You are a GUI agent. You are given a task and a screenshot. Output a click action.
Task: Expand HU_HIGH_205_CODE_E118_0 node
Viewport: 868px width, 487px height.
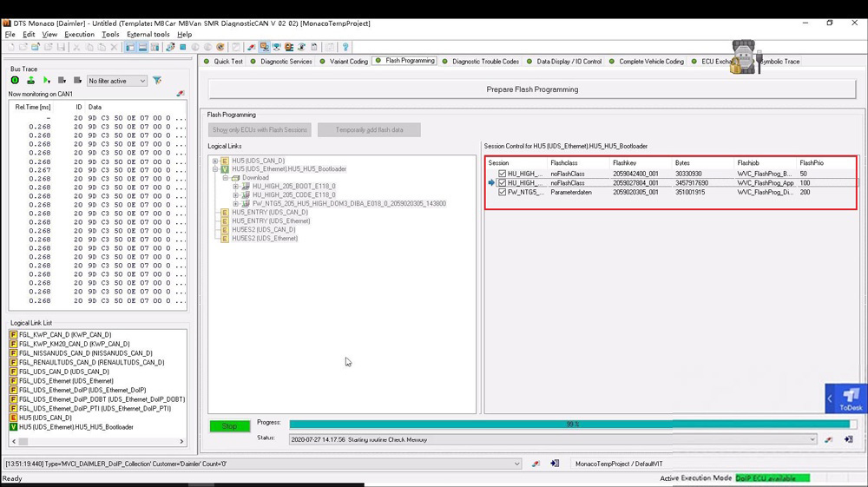pyautogui.click(x=236, y=194)
